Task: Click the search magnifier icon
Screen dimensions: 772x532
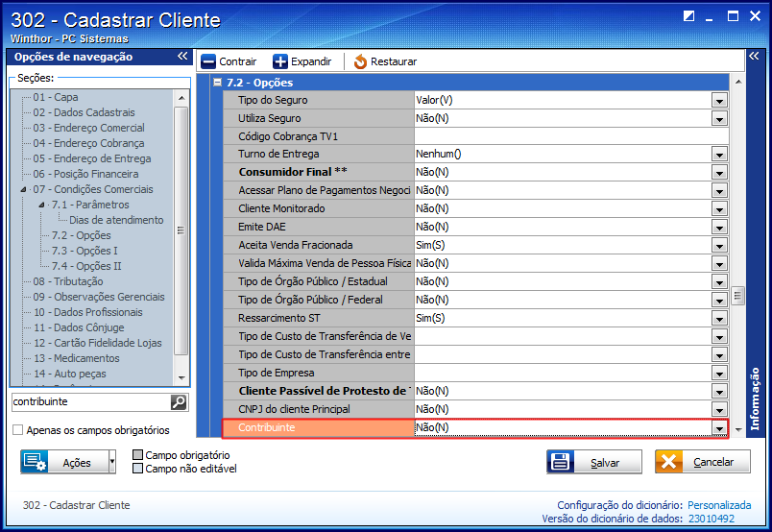Action: [x=179, y=402]
